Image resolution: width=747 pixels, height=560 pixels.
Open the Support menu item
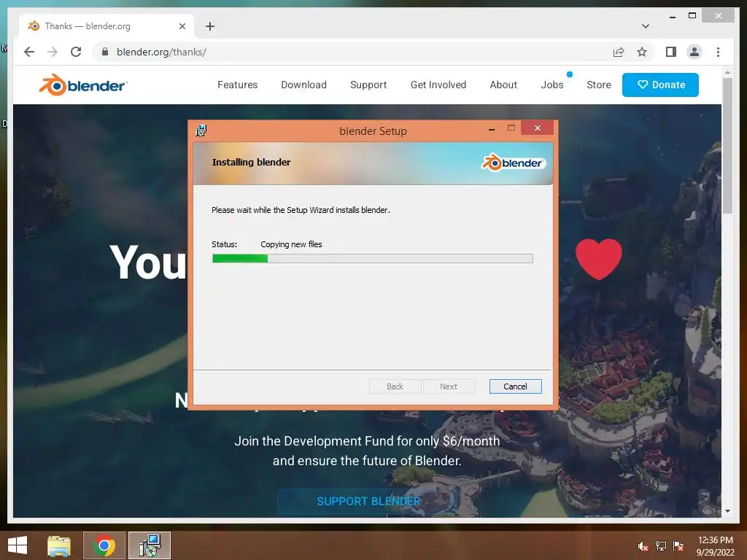(368, 85)
